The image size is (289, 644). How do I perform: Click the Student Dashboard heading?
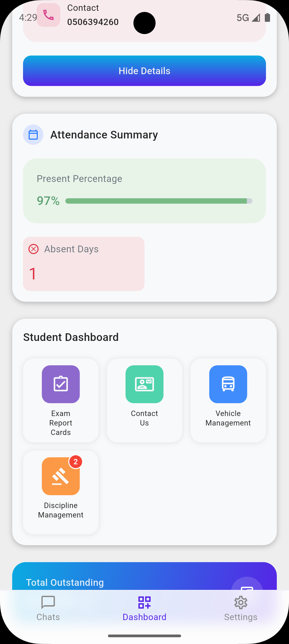point(71,337)
